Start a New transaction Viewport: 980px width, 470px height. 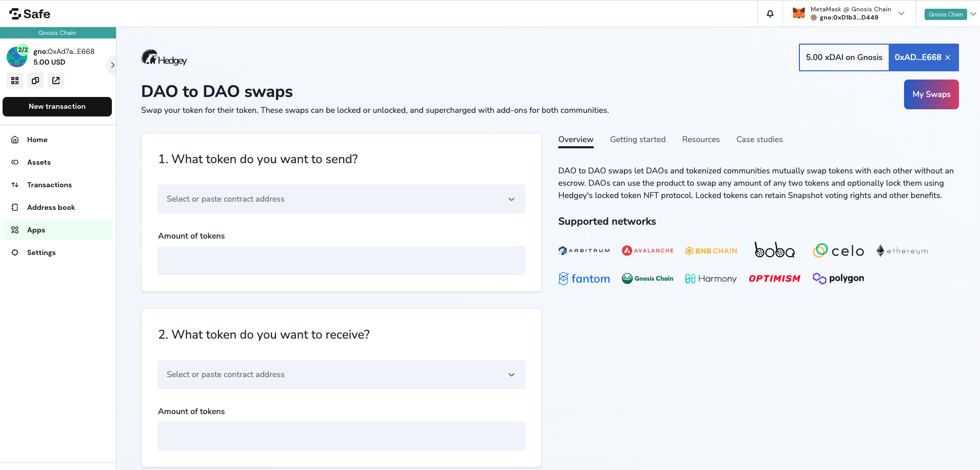coord(57,107)
